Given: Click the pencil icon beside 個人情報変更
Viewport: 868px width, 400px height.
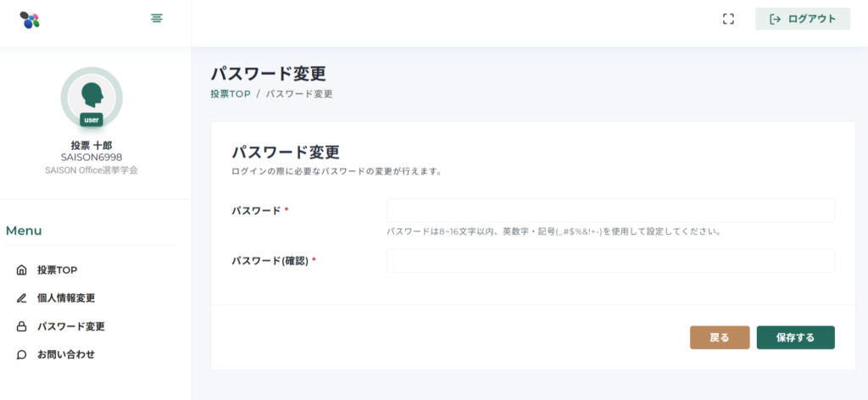Looking at the screenshot, I should tap(21, 298).
